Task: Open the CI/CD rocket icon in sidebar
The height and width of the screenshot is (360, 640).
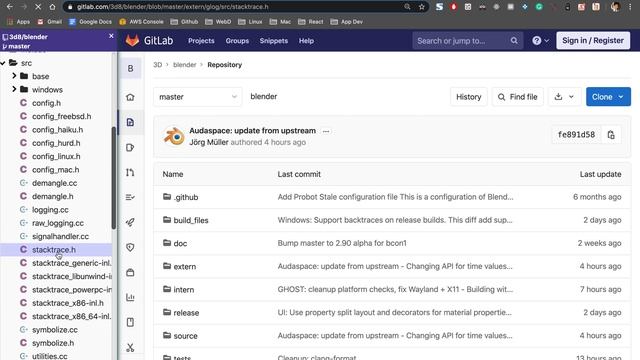Action: click(130, 222)
